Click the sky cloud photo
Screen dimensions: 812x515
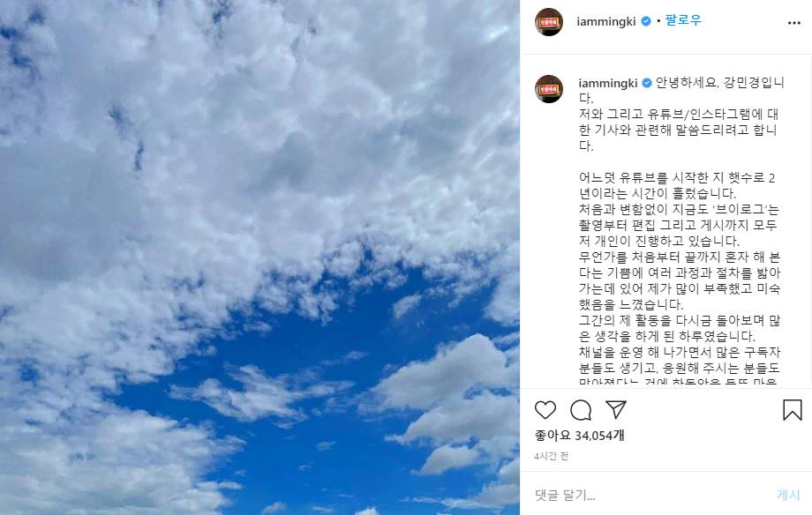point(260,257)
